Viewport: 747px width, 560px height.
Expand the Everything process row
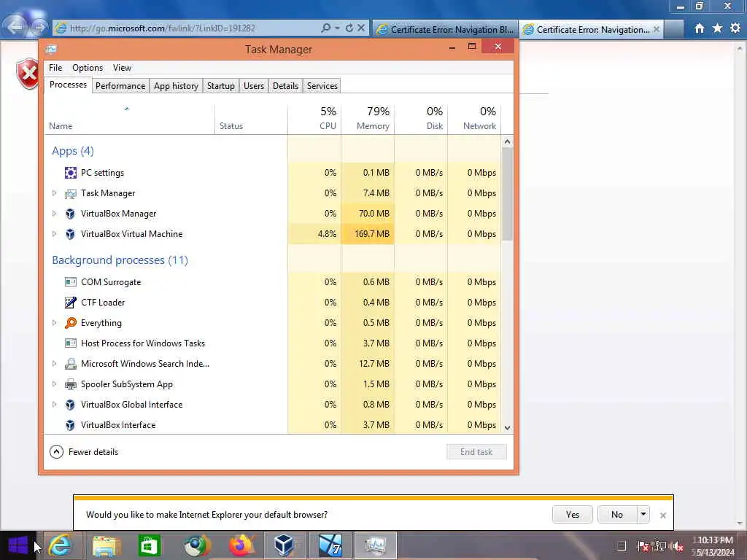(x=54, y=323)
